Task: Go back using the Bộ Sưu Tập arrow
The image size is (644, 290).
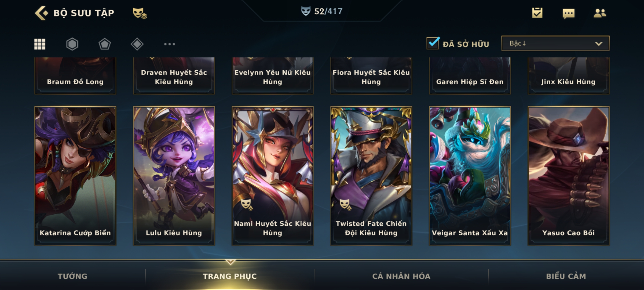Action: [41, 13]
